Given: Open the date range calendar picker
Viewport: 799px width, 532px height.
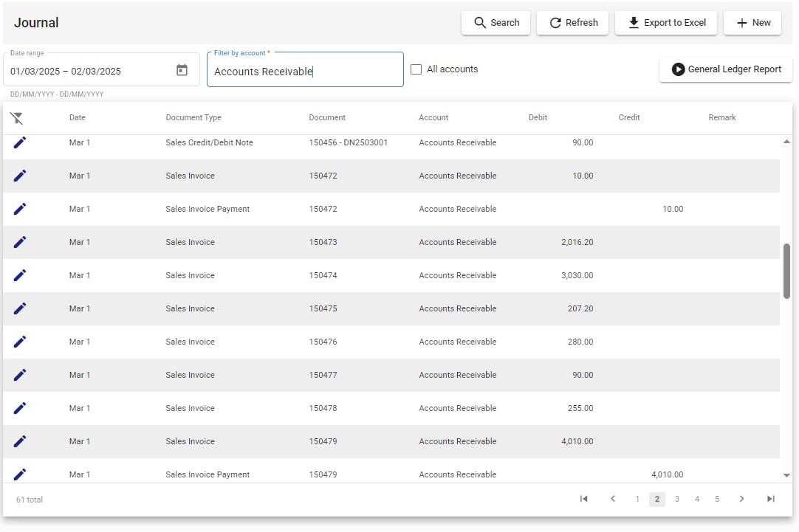Looking at the screenshot, I should pyautogui.click(x=182, y=70).
